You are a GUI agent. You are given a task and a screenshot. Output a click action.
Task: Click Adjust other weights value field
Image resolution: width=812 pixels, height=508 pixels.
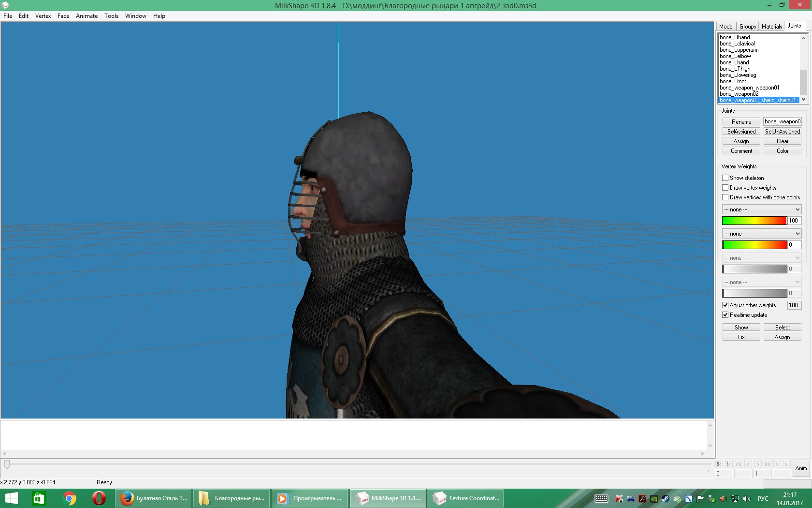[x=795, y=305]
